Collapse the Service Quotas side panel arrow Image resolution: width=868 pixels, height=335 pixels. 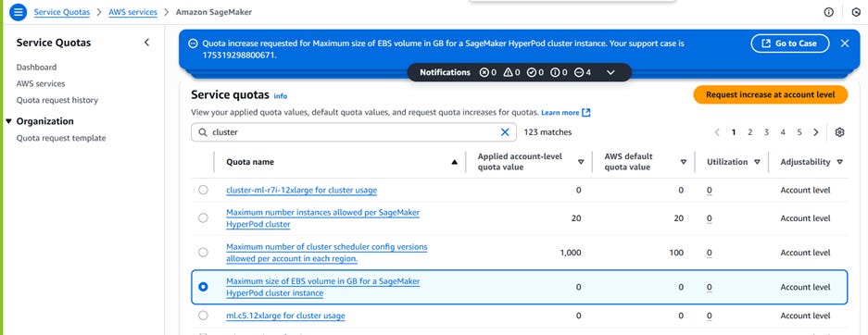146,42
